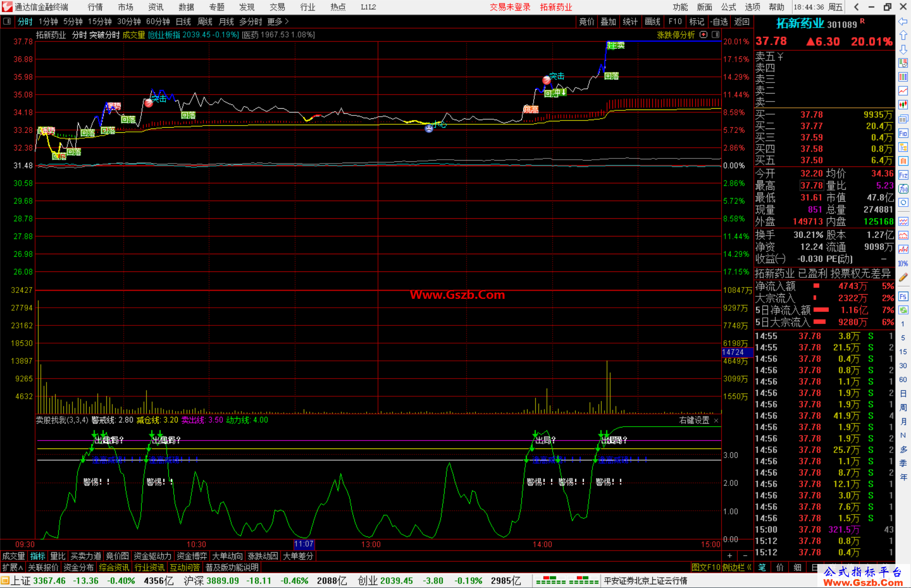Switch to 5分钟 period
The width and height of the screenshot is (911, 588).
pyautogui.click(x=73, y=21)
